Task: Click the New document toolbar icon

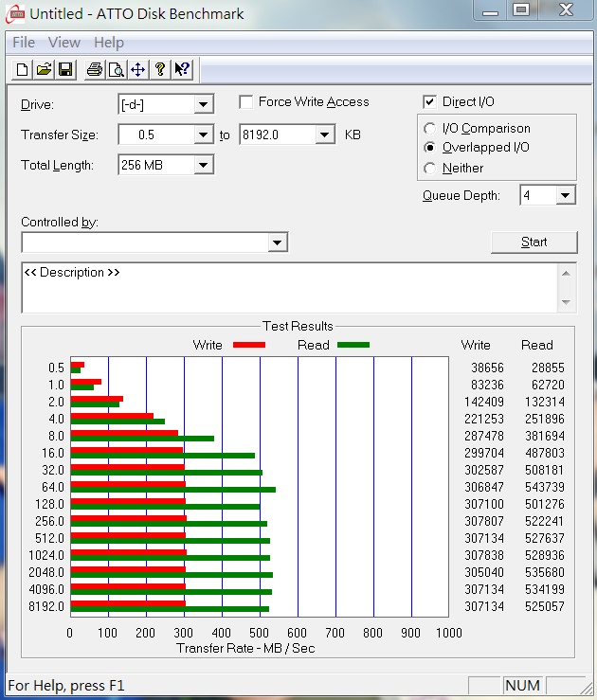Action: pyautogui.click(x=22, y=70)
